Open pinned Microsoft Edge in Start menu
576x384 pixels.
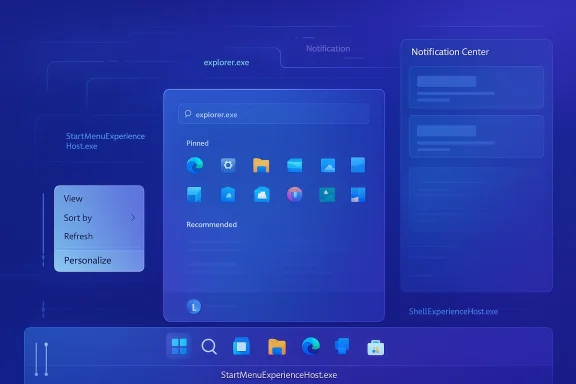[195, 165]
